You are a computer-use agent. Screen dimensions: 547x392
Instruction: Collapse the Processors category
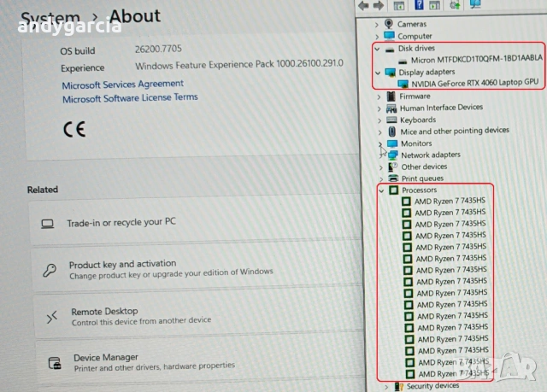(x=380, y=190)
